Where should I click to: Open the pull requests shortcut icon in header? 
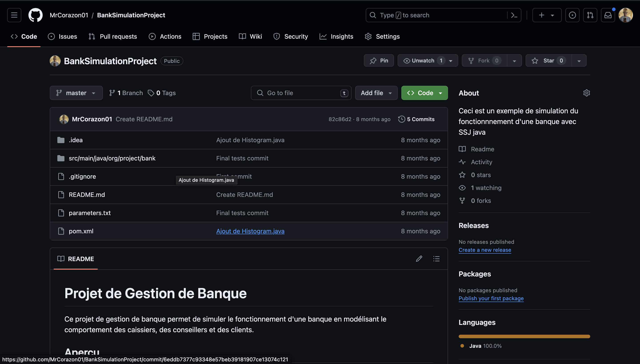tap(590, 15)
